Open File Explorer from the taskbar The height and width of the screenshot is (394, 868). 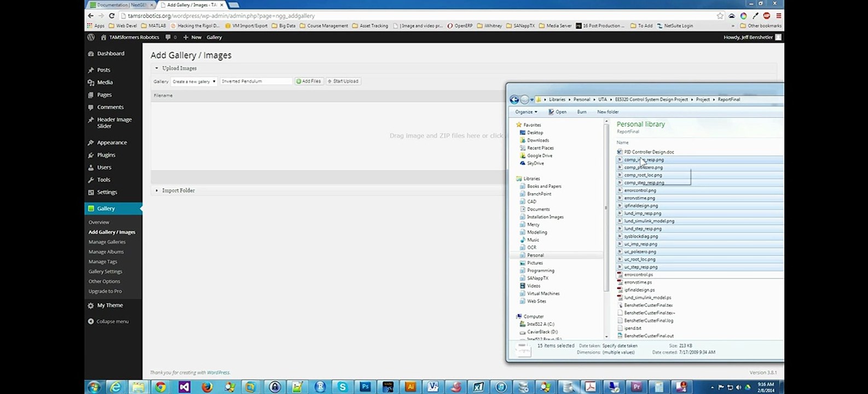[x=138, y=387]
